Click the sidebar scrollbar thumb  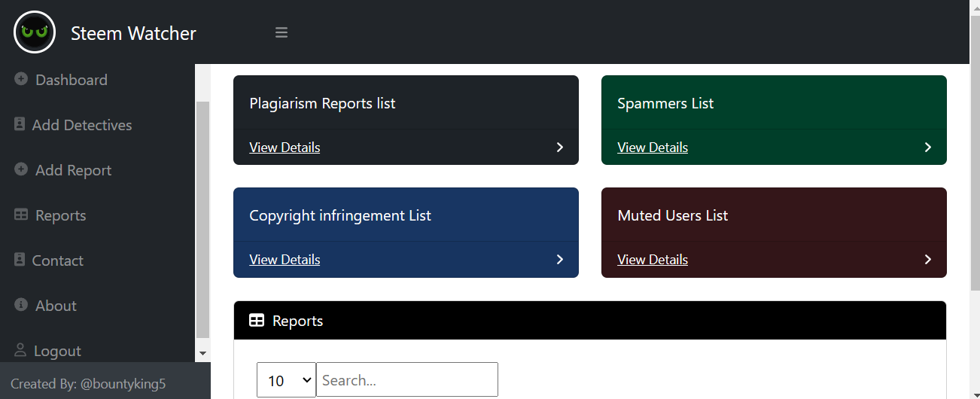tap(202, 220)
